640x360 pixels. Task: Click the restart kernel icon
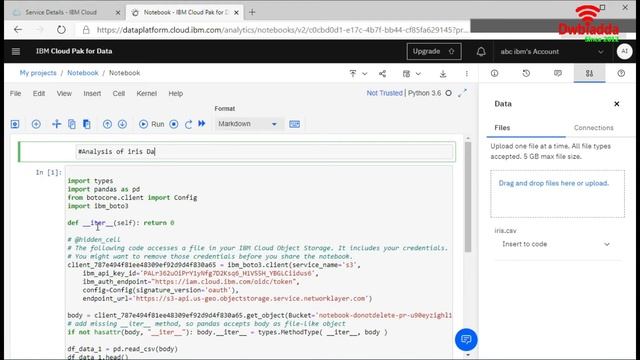tap(188, 124)
